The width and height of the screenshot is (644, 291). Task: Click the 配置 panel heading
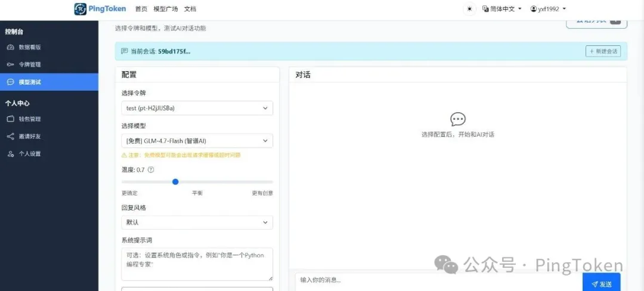(129, 75)
